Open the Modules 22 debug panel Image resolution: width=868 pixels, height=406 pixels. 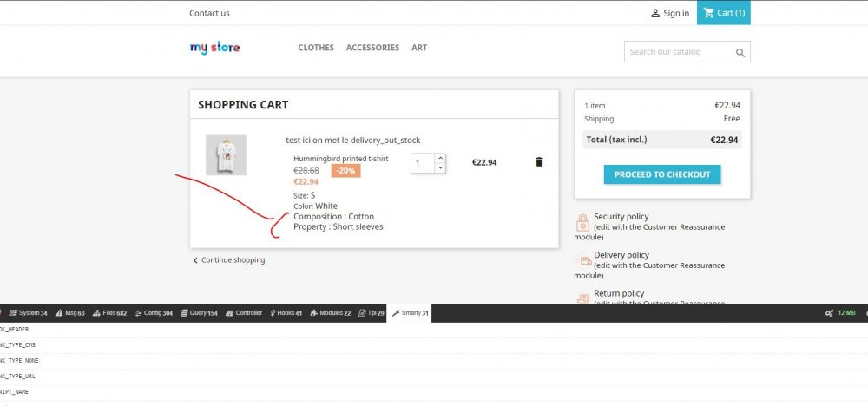click(331, 313)
